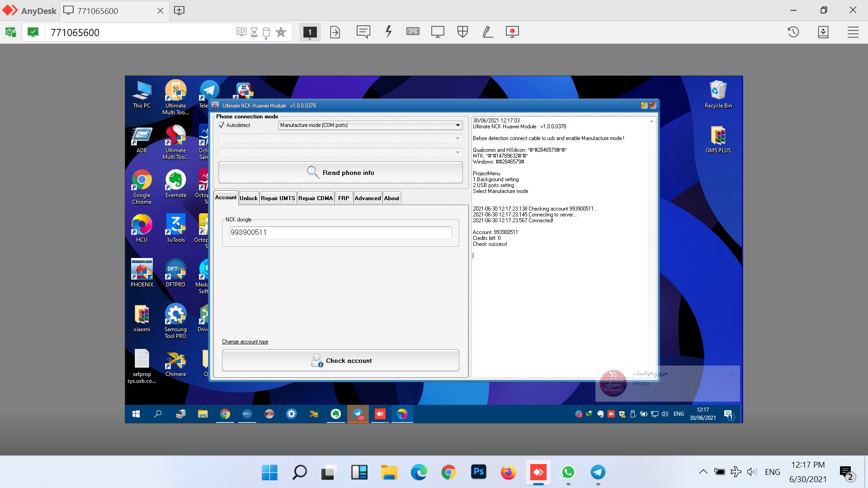Open AnyDesk keyboard settings icon
The image size is (868, 488).
tap(413, 32)
